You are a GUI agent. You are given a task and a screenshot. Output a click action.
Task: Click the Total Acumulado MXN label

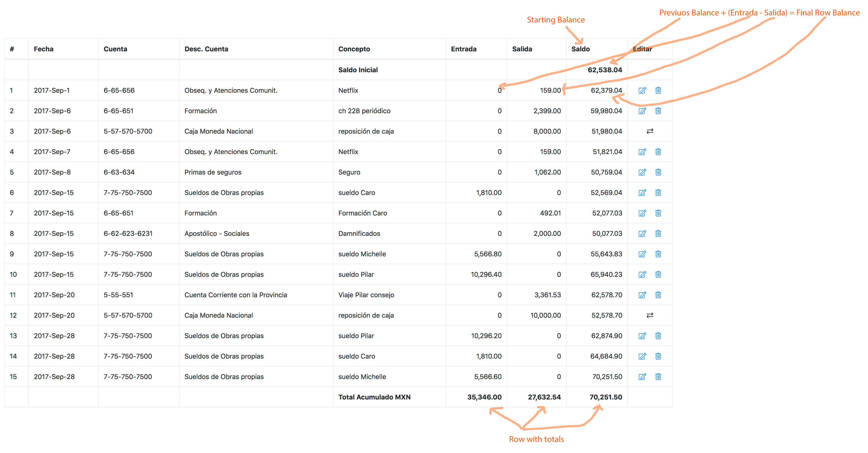click(374, 397)
